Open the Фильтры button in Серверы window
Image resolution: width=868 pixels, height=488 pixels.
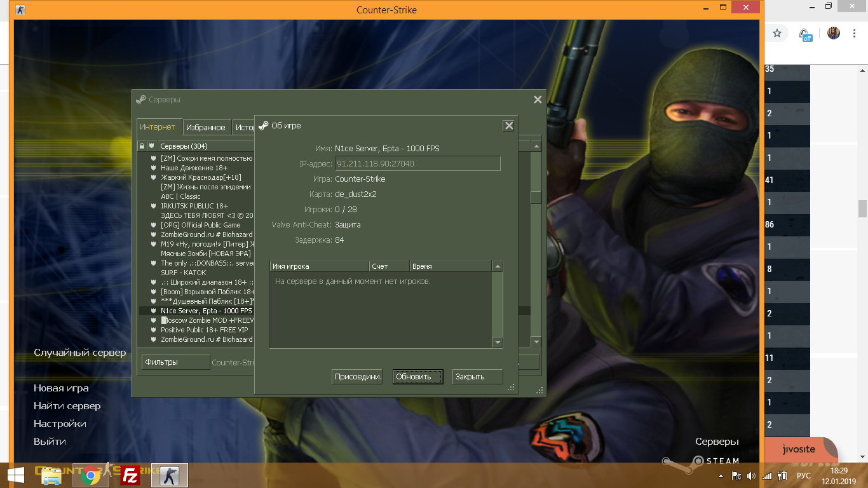pyautogui.click(x=175, y=362)
